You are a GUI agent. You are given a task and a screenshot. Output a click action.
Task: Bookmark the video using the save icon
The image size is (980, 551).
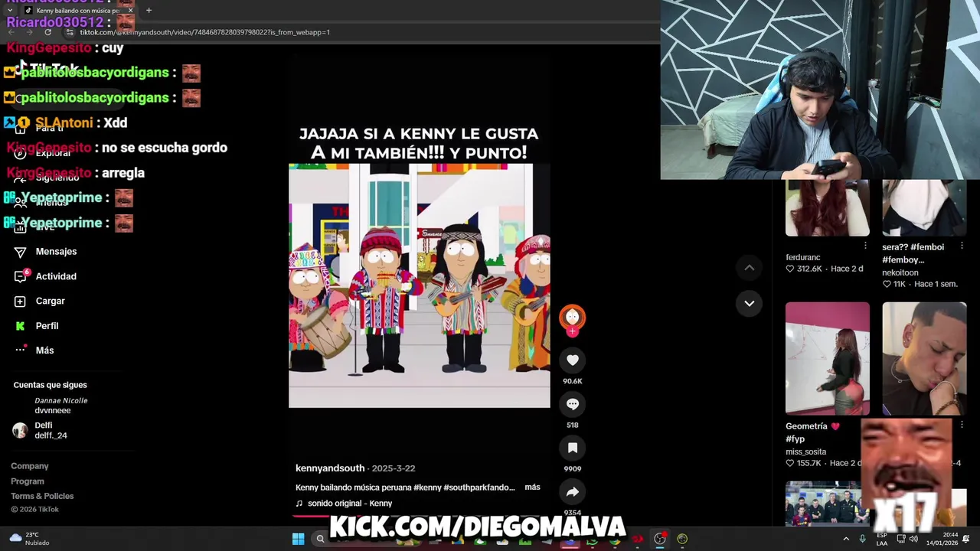coord(573,448)
